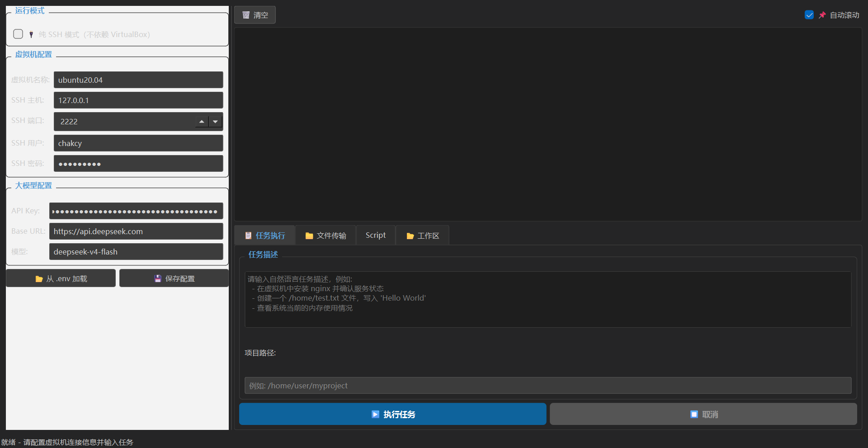Click the red pin icon beside 自动滚动
The width and height of the screenshot is (868, 448).
(822, 15)
